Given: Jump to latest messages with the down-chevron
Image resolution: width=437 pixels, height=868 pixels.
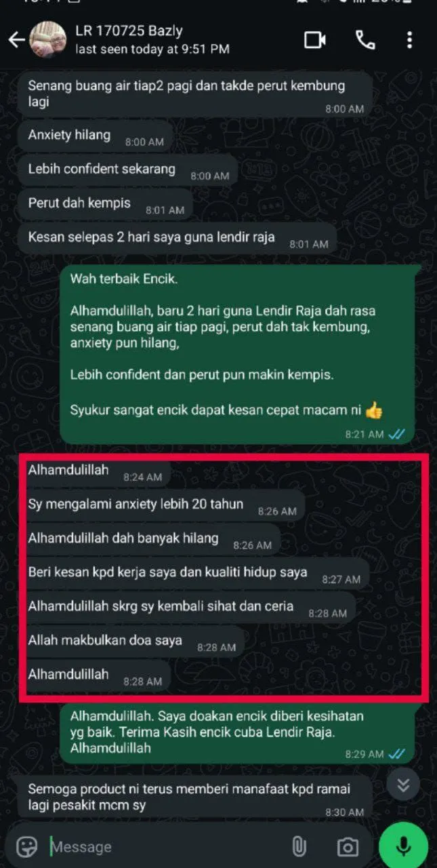Looking at the screenshot, I should pyautogui.click(x=403, y=785).
